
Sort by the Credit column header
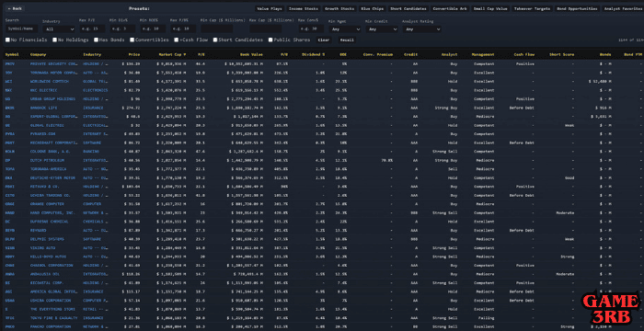point(410,54)
